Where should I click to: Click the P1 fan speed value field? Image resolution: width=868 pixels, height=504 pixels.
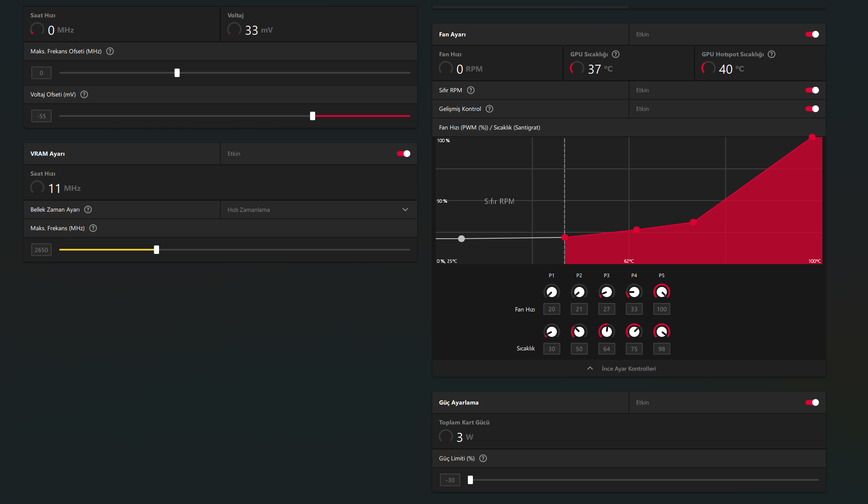point(552,309)
